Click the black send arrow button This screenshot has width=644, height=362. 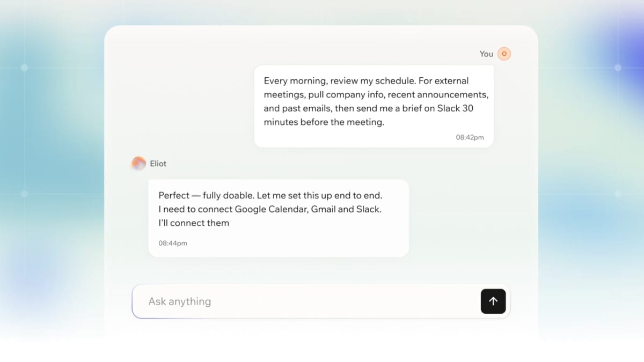493,301
